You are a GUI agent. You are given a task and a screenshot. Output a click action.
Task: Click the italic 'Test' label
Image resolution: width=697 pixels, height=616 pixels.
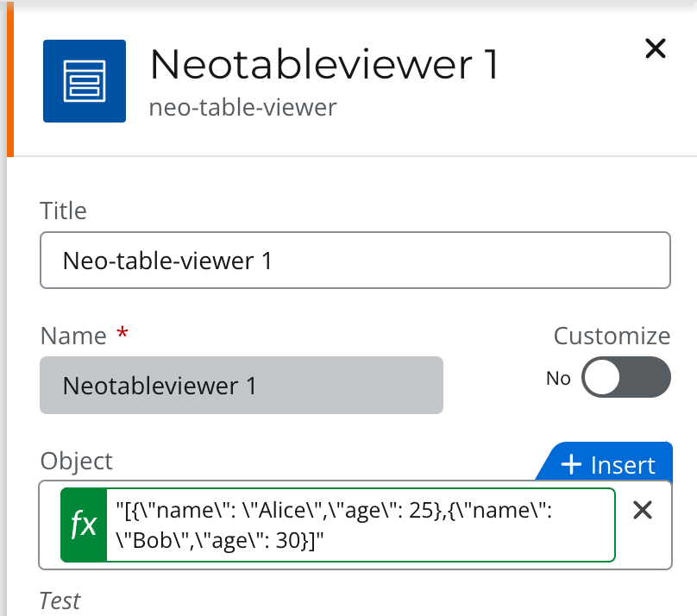click(x=60, y=600)
